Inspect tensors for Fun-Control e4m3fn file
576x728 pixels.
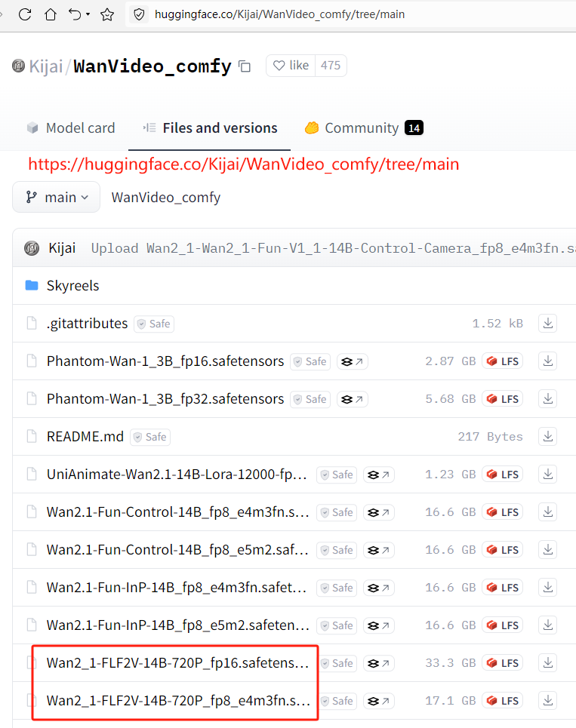tap(378, 512)
